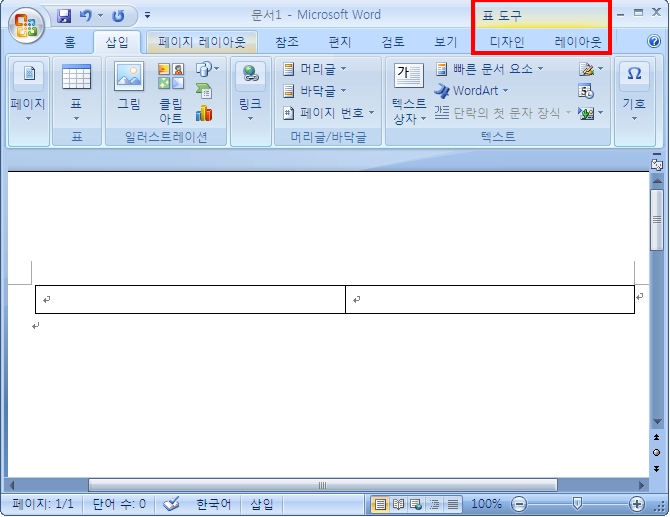Toggle 삽입 insert mode in status bar

[262, 504]
